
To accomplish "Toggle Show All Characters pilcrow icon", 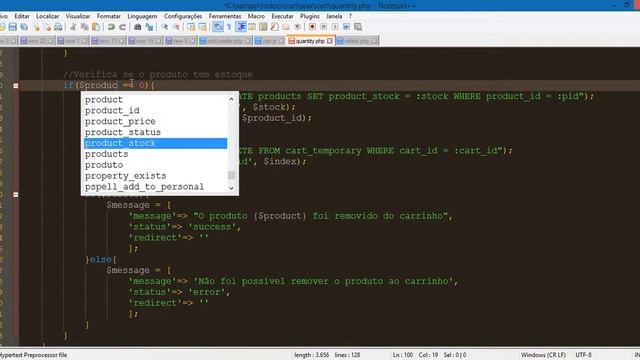I will coord(229,27).
